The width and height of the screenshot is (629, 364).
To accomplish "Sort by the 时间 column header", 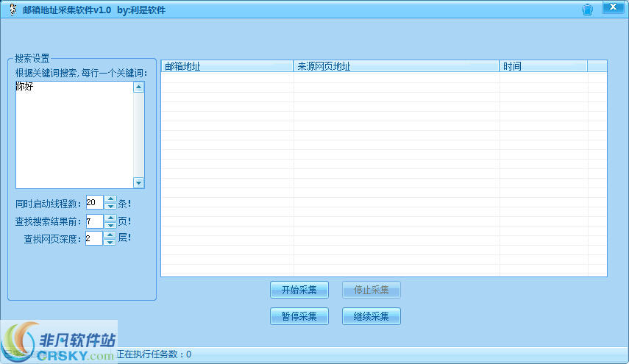I will (x=544, y=66).
